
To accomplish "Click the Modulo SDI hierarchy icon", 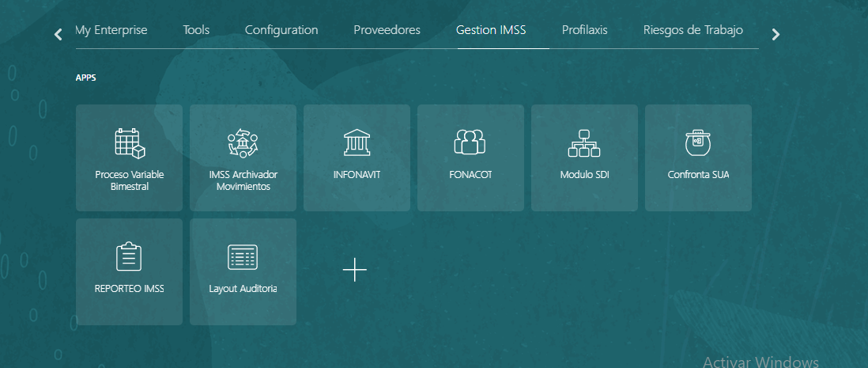I will tap(584, 143).
